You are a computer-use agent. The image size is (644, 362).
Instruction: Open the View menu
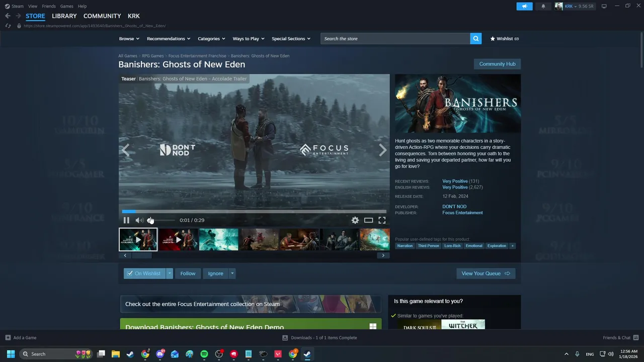(33, 6)
